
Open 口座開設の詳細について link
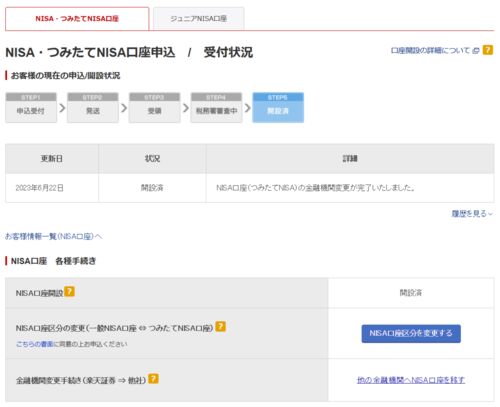coord(430,51)
